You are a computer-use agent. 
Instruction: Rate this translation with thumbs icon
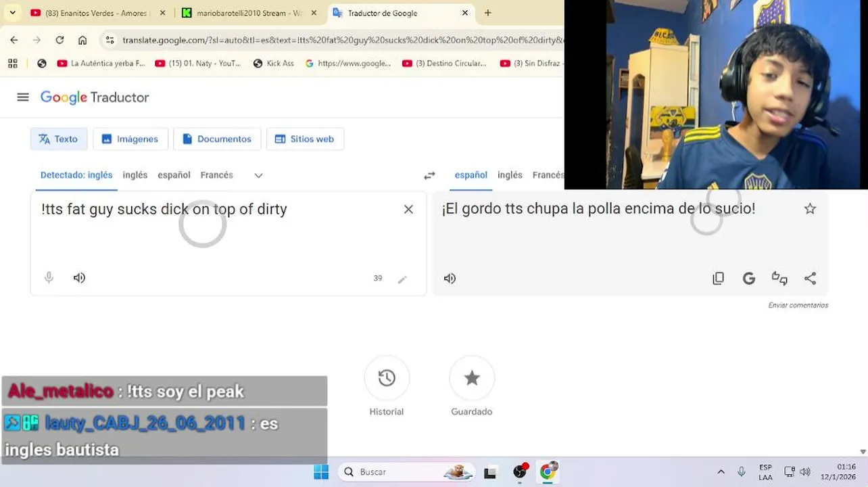coord(779,279)
